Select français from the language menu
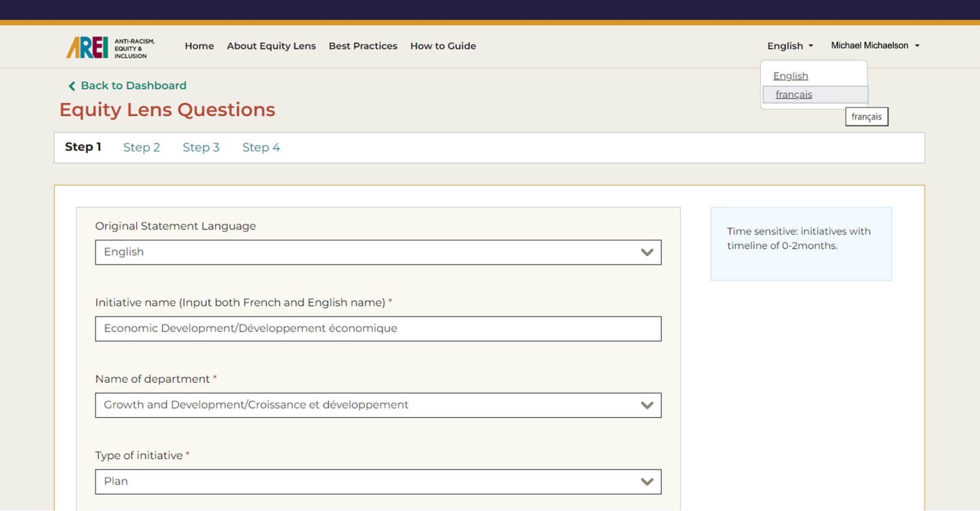This screenshot has width=980, height=511. point(794,95)
